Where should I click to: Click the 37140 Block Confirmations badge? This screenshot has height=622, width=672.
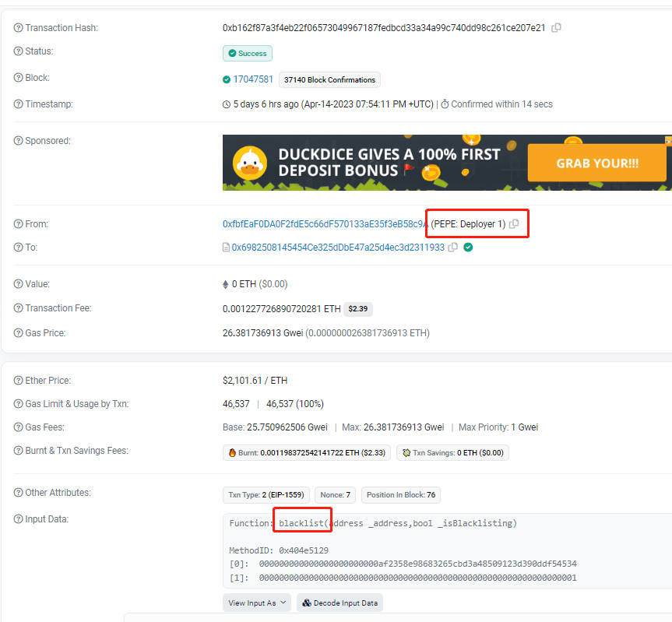click(x=329, y=79)
